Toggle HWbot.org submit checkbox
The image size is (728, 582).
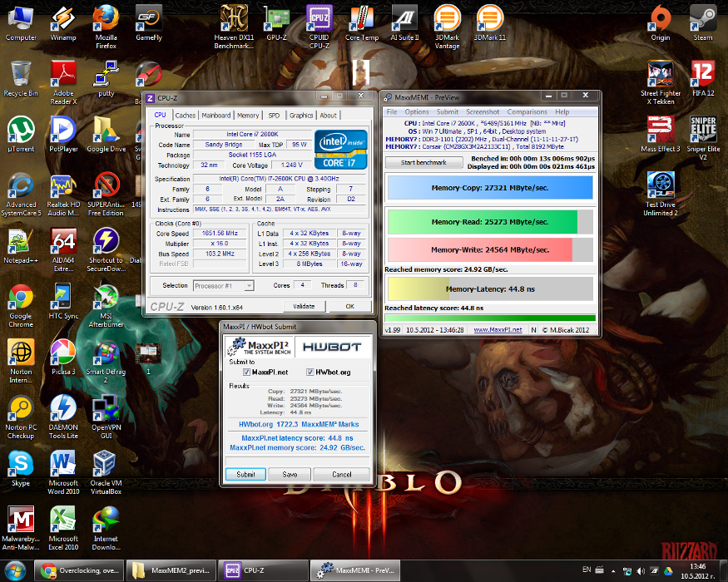point(310,372)
